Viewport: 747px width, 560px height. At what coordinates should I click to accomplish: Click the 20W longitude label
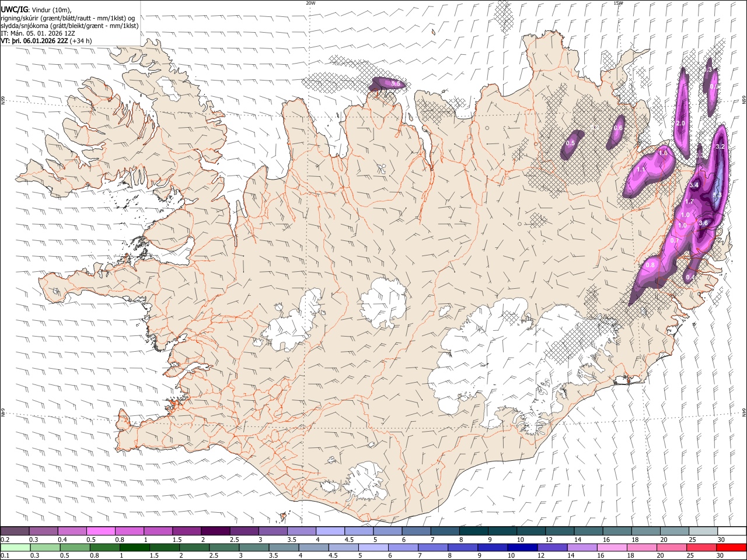(x=310, y=3)
